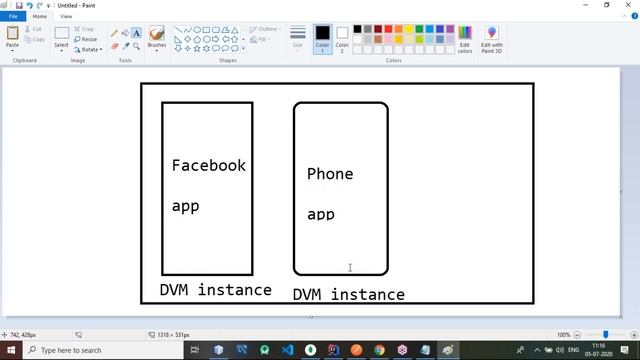Select the Fill with color bucket tool
The height and width of the screenshot is (360, 640).
125,33
